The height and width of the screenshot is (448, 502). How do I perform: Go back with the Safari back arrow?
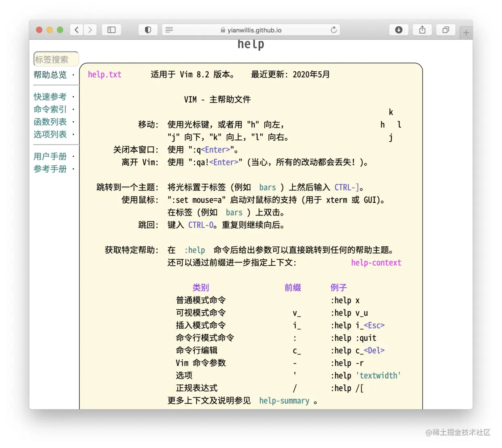tap(77, 30)
